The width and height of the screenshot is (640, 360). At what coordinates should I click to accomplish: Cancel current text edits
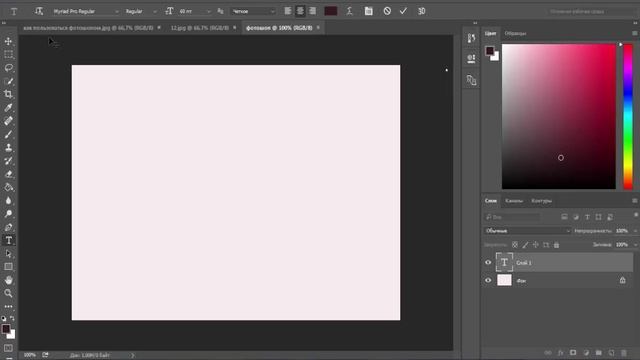[x=387, y=11]
